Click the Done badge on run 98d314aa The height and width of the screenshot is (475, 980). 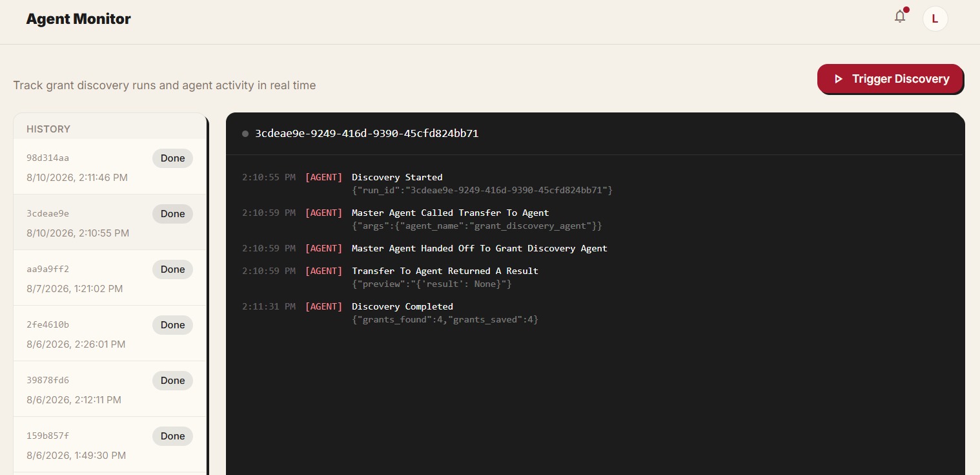[x=172, y=158]
